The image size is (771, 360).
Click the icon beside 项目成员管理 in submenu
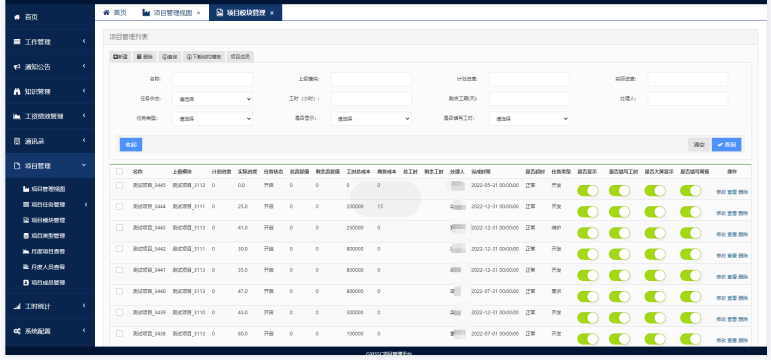click(x=26, y=283)
